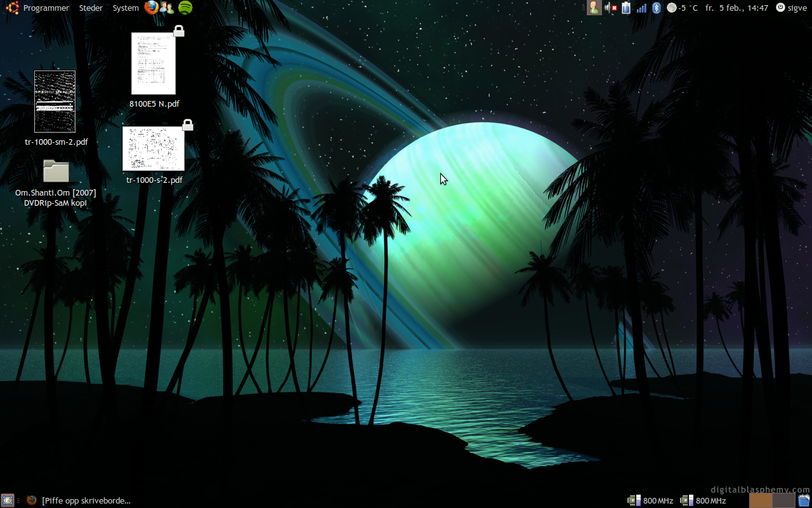Click the file name label tr-1000-s-2.pdf
Viewport: 812px width, 508px height.
point(154,180)
